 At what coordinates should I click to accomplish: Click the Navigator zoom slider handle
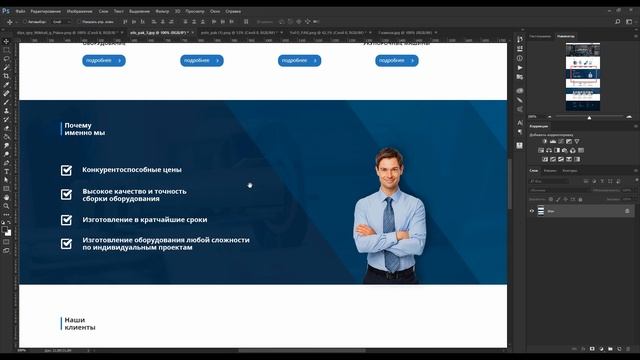tap(589, 118)
